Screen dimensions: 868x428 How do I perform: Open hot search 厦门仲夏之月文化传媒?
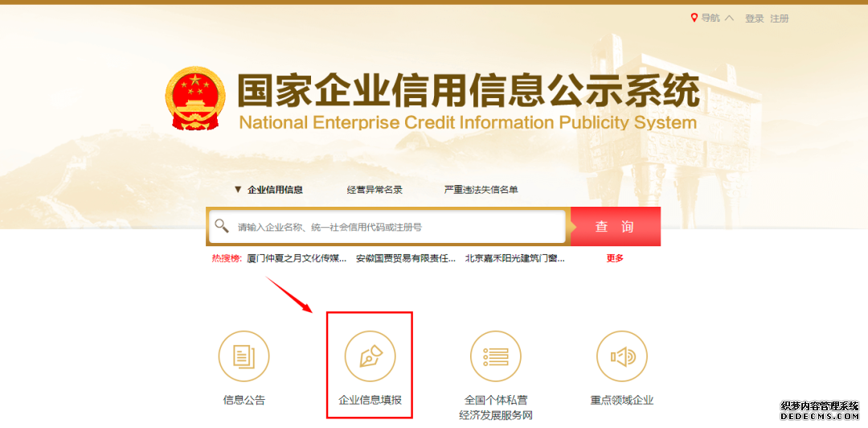(297, 258)
